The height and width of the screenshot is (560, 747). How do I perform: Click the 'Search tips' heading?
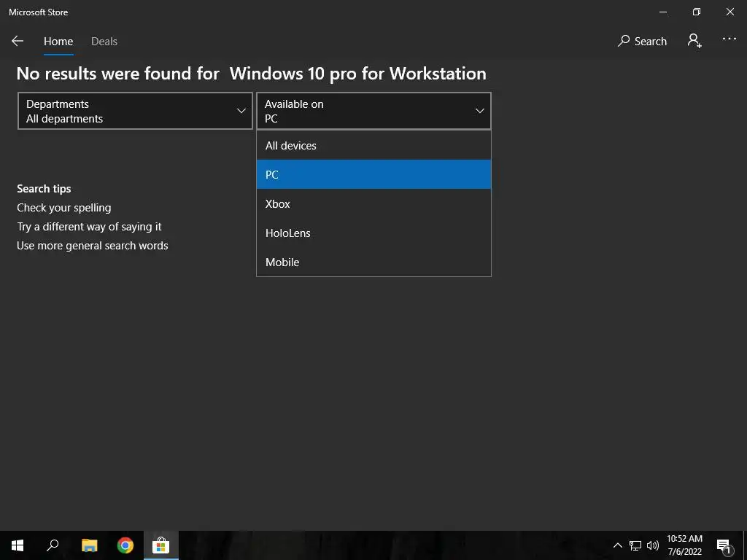(x=44, y=189)
